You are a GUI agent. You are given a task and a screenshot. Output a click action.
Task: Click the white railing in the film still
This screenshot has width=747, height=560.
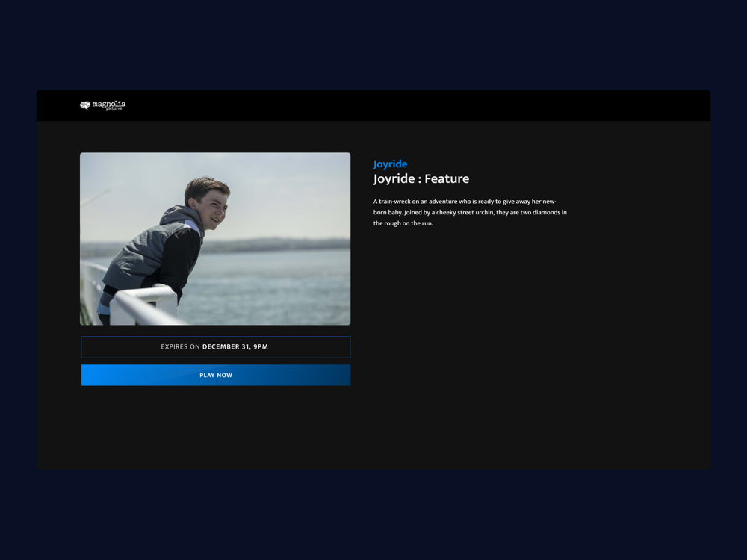(138, 305)
